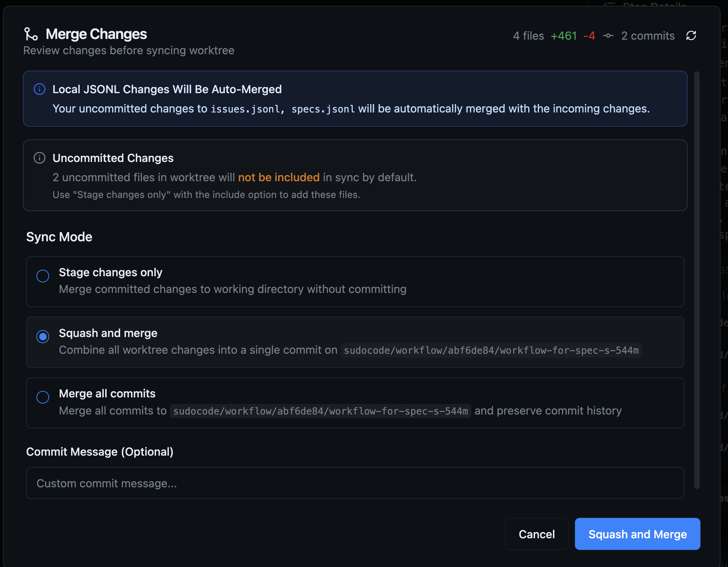This screenshot has width=728, height=567.
Task: Click the 4 files summary label
Action: (529, 36)
